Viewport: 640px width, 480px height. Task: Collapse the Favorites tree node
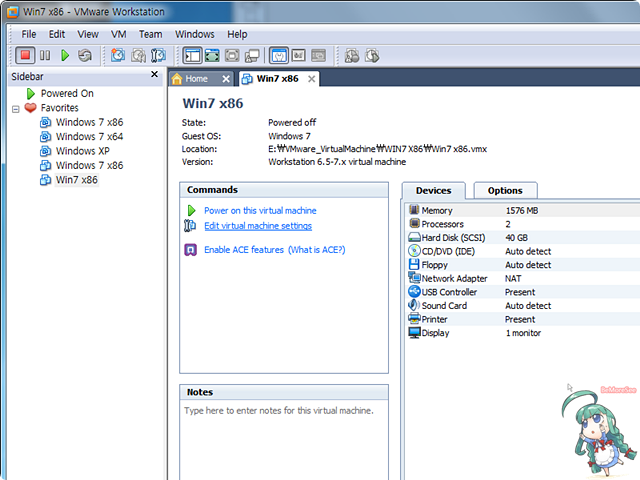(16, 109)
